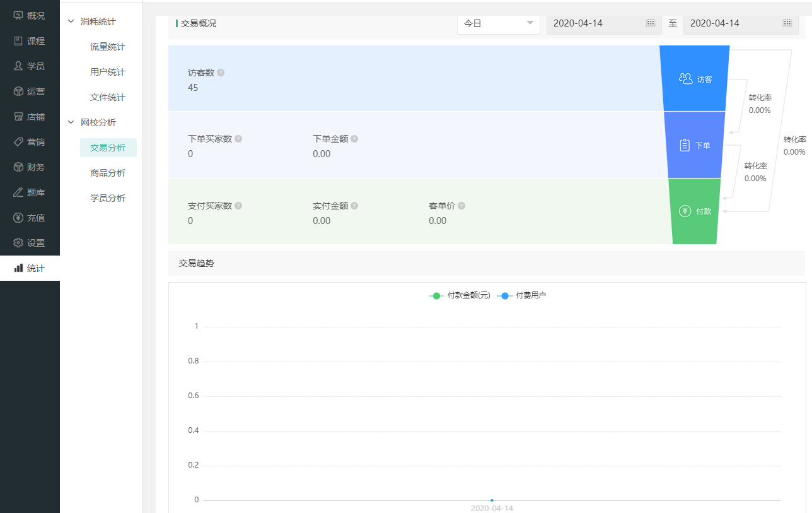Click help icon next to 实付金额
This screenshot has height=513, width=812.
click(x=354, y=206)
